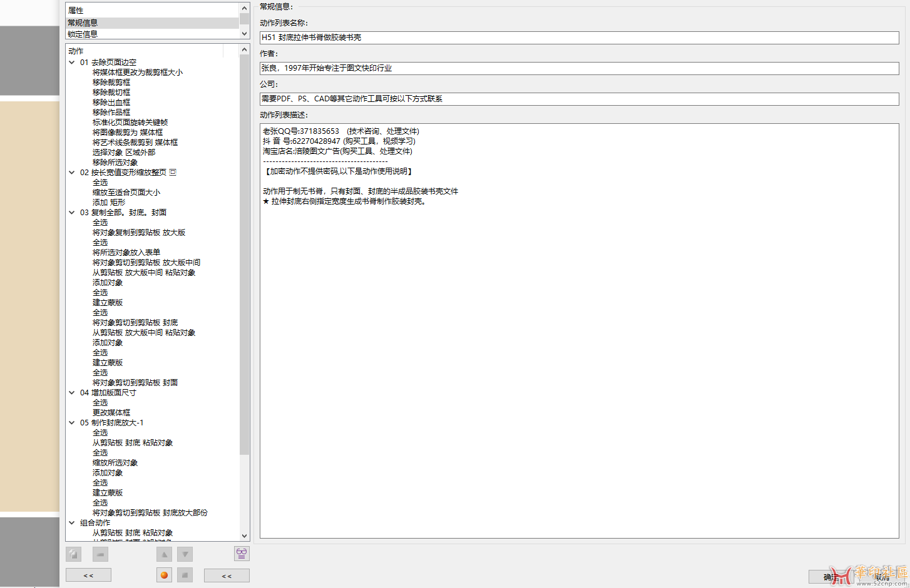Stop recording with the gray square icon
The width and height of the screenshot is (910, 588).
[x=185, y=575]
